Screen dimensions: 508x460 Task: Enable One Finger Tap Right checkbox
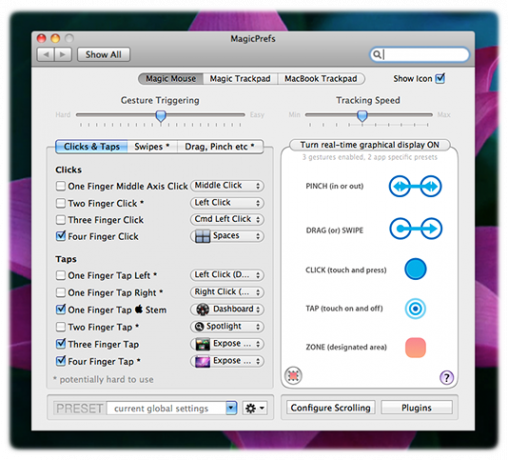[x=61, y=292]
